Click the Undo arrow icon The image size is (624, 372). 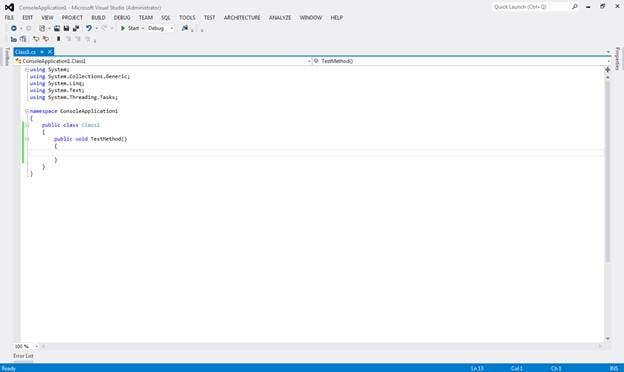(x=89, y=28)
